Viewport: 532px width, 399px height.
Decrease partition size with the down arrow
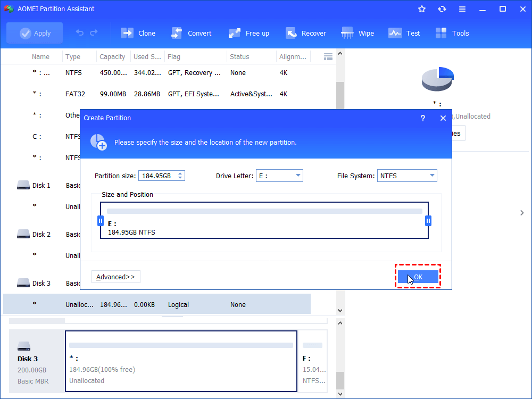(x=180, y=178)
